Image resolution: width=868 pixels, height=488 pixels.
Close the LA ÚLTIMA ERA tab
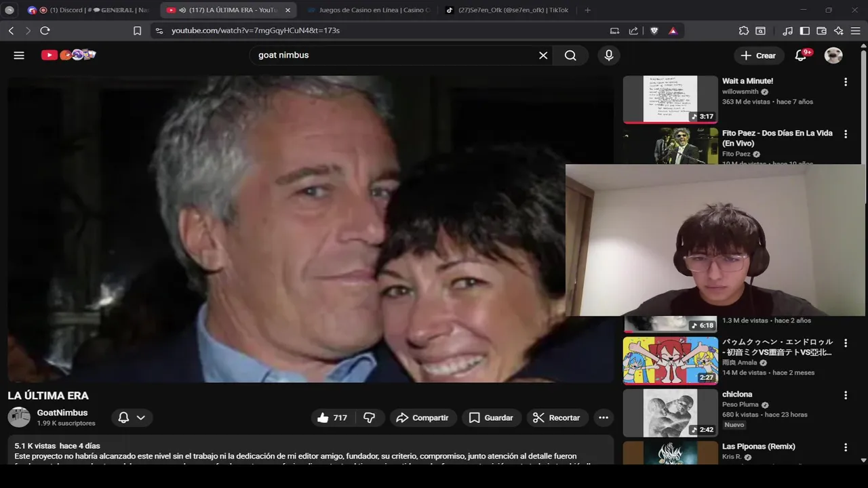pos(288,10)
